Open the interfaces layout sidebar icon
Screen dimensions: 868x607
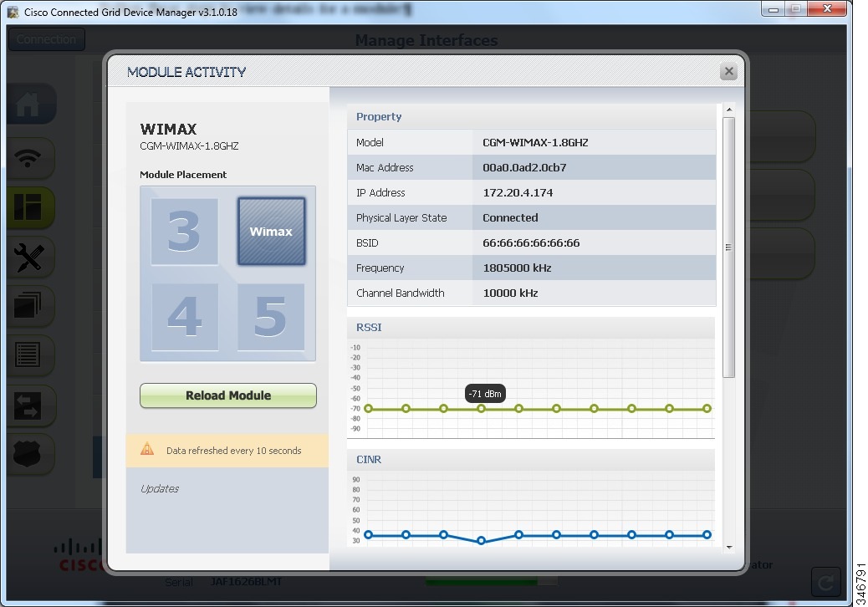[x=28, y=207]
